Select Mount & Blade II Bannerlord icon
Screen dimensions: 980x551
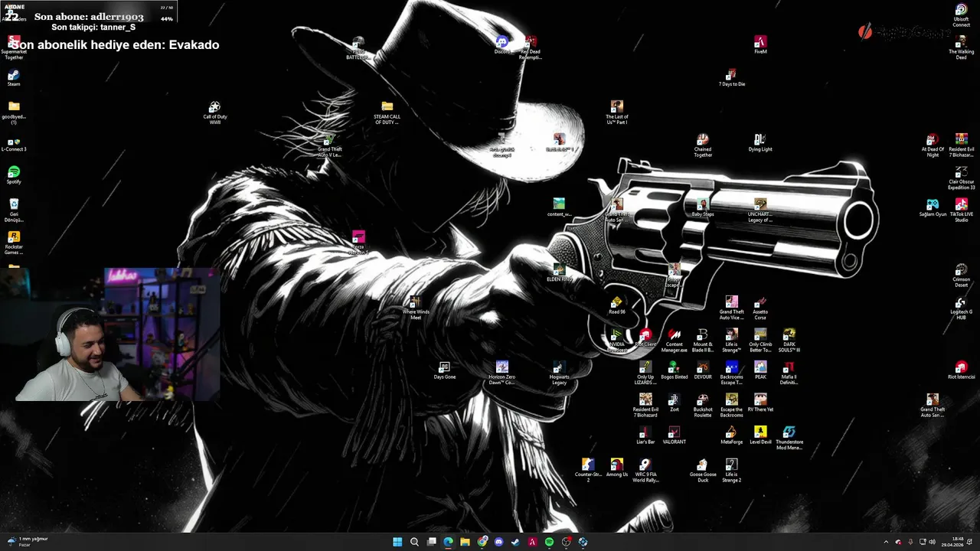[703, 340]
